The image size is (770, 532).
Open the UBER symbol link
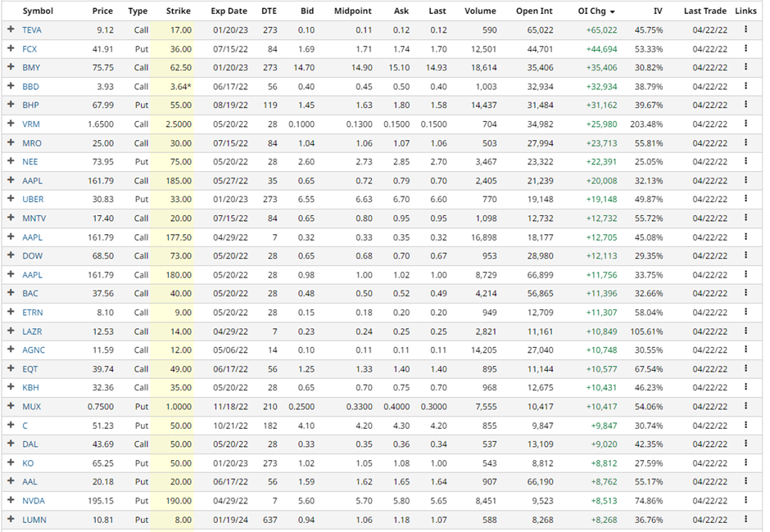[33, 199]
